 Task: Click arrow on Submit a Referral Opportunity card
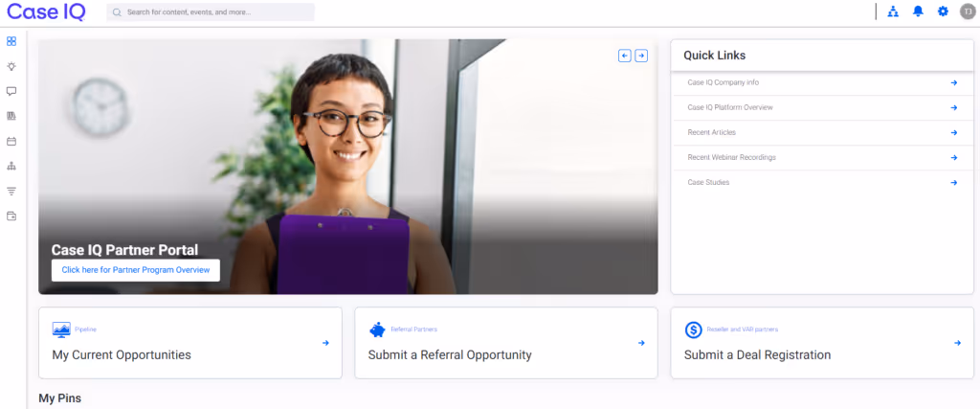point(641,343)
